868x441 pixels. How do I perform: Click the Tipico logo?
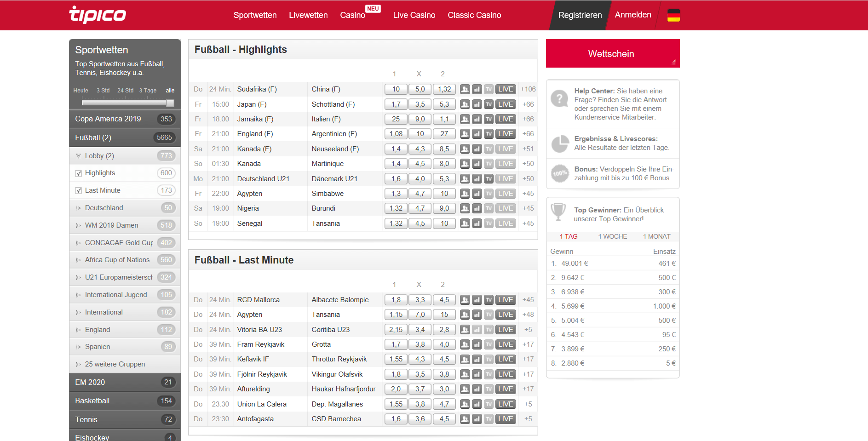pos(98,15)
